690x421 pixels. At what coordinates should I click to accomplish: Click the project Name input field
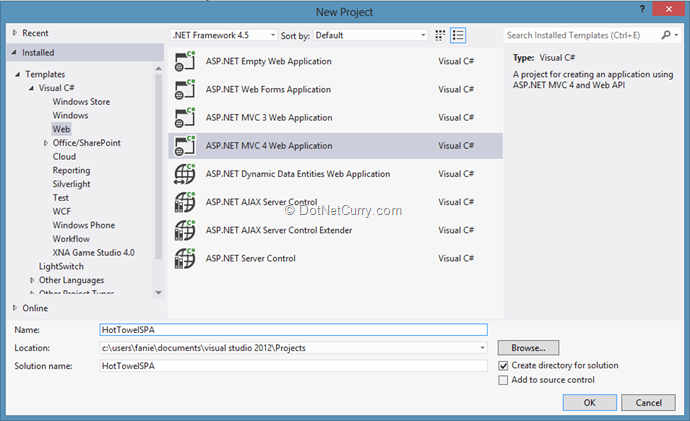tap(294, 329)
